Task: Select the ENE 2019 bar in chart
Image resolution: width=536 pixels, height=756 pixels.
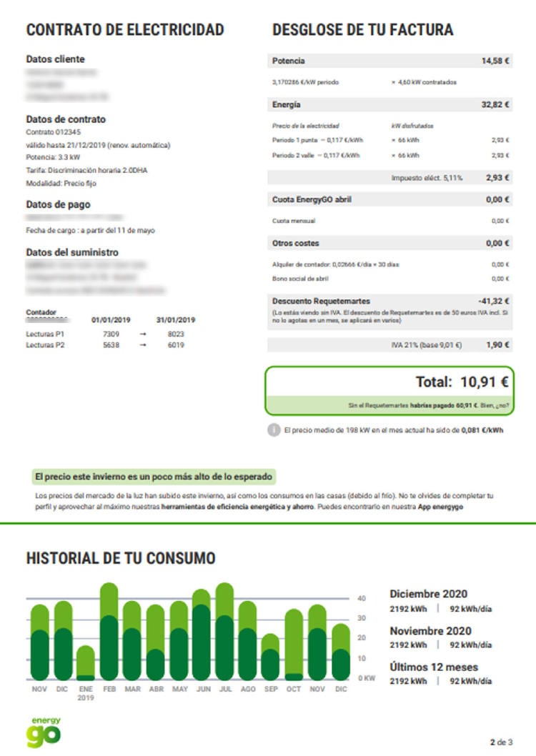Action: (86, 663)
